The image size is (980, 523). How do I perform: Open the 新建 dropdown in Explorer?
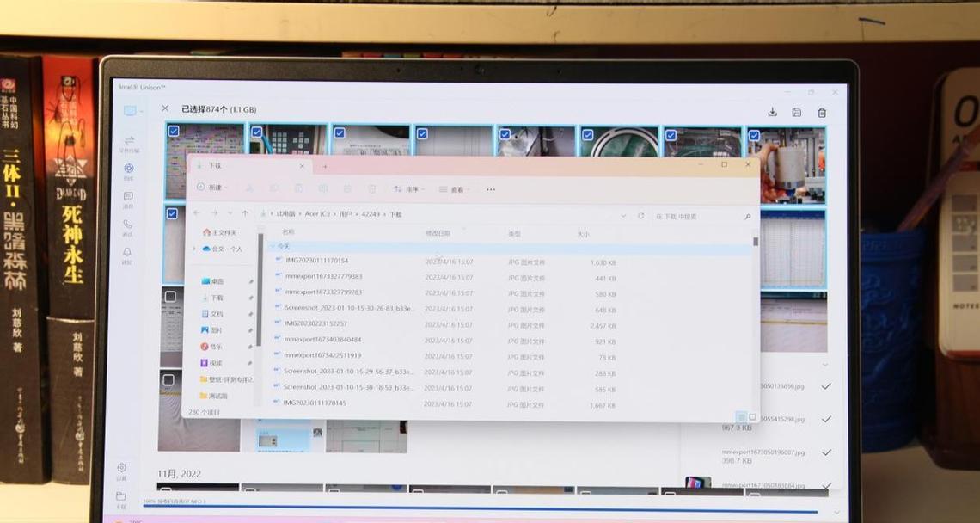(211, 187)
